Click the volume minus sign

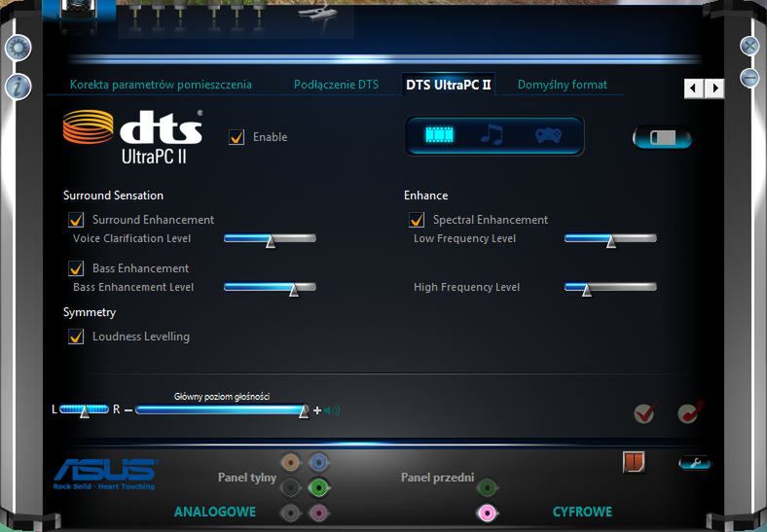click(128, 410)
